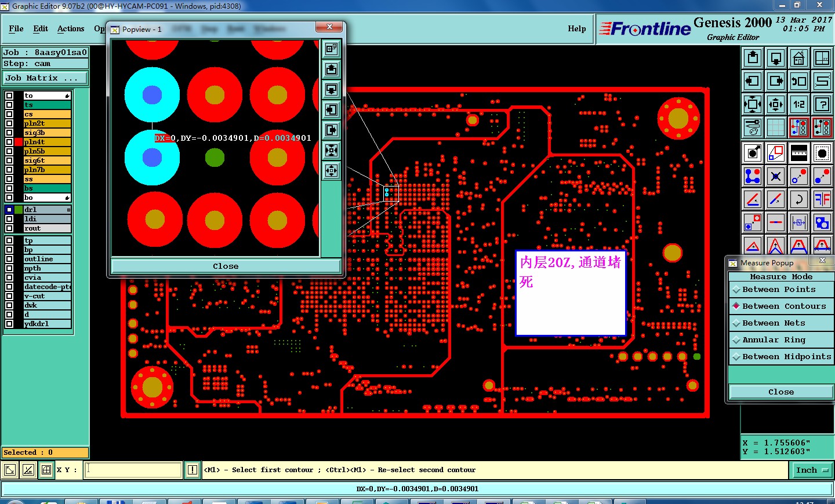835x504 pixels.
Task: Click the snap mode icon left of XY field
Action: 46,470
